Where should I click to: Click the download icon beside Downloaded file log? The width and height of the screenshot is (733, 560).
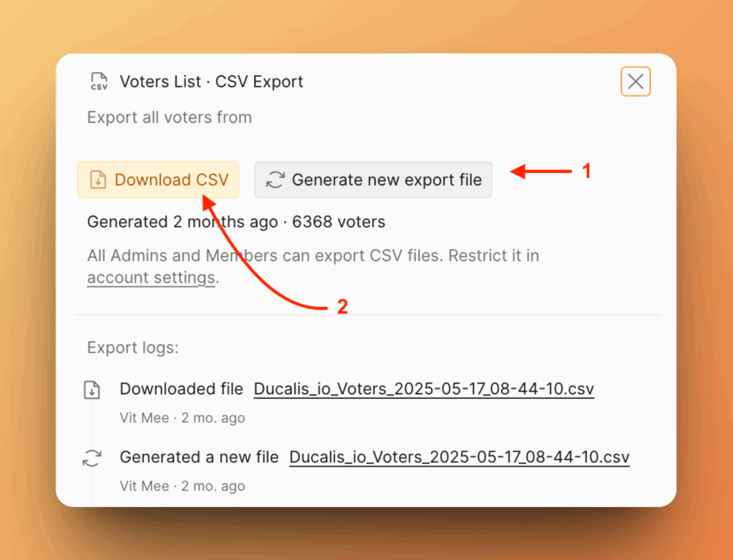point(92,390)
